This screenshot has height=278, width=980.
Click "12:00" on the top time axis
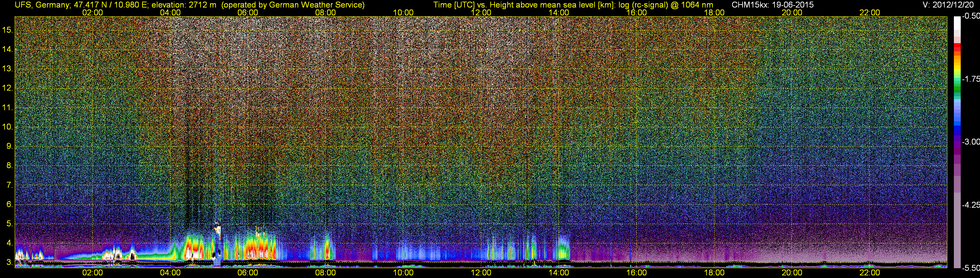pyautogui.click(x=481, y=12)
